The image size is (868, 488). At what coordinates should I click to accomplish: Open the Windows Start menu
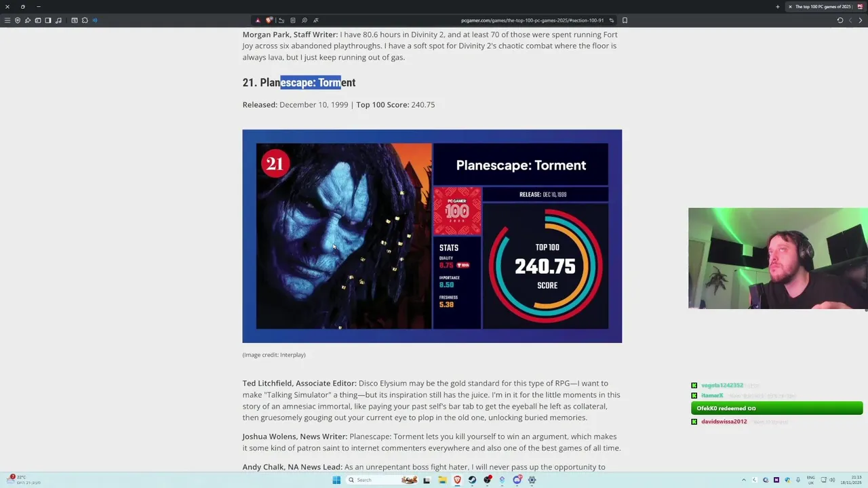tap(336, 480)
